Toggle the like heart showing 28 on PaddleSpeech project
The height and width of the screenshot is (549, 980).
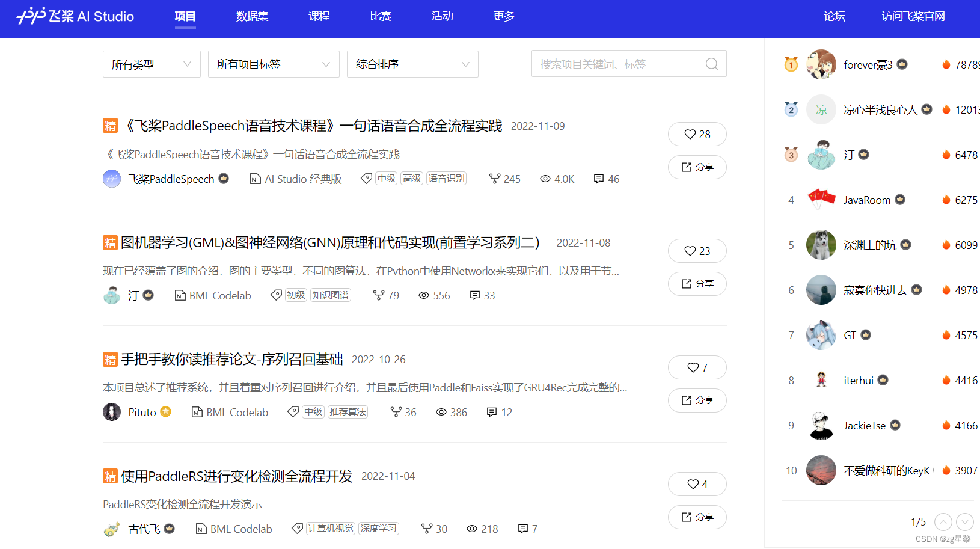697,134
